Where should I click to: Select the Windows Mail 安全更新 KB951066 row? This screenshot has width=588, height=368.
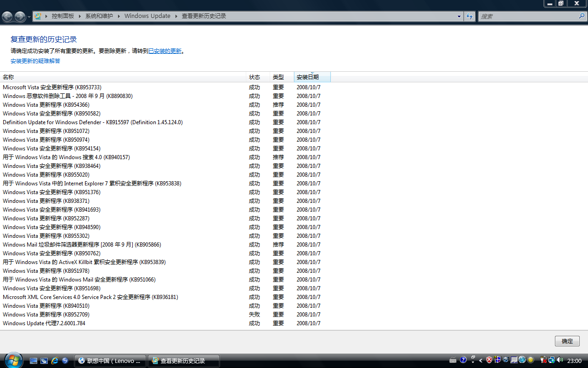(x=165, y=280)
